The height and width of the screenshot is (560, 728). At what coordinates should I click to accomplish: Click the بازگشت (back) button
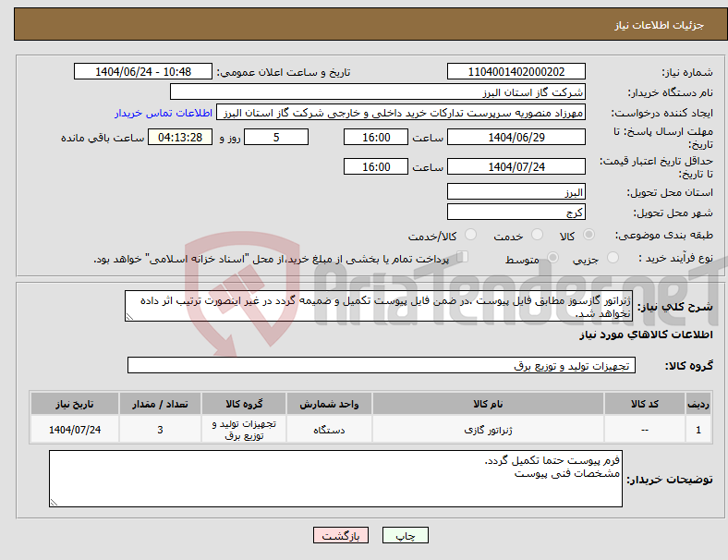tap(341, 535)
